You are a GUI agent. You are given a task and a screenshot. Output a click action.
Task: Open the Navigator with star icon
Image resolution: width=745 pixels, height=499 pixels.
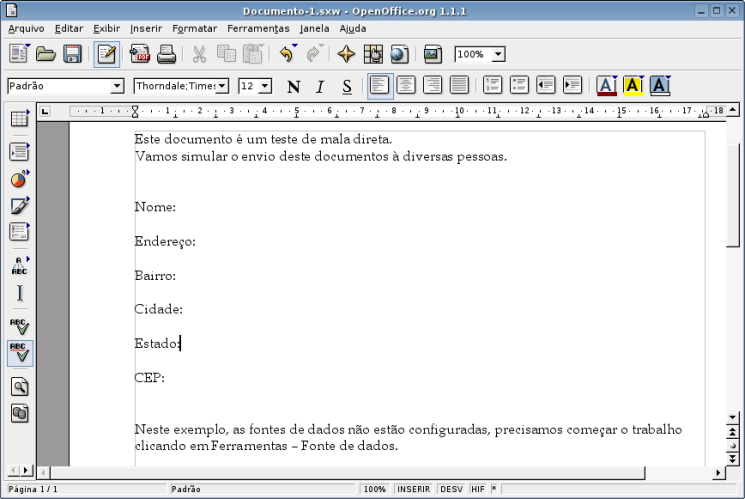click(346, 54)
